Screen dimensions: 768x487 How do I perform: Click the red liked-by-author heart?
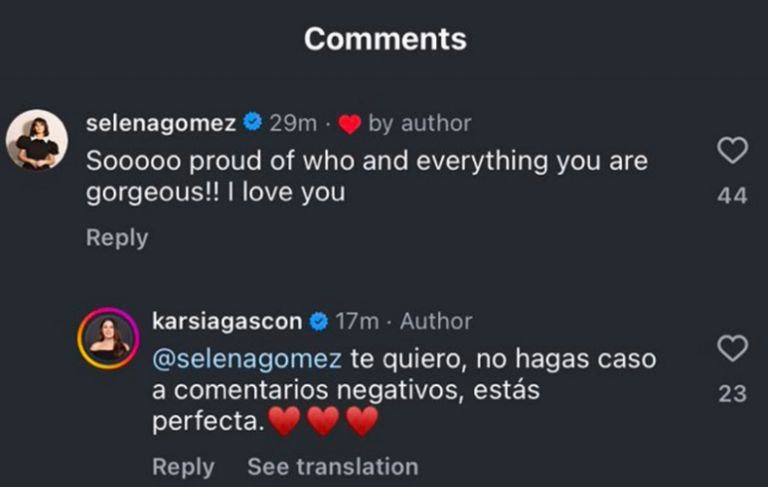pyautogui.click(x=349, y=124)
